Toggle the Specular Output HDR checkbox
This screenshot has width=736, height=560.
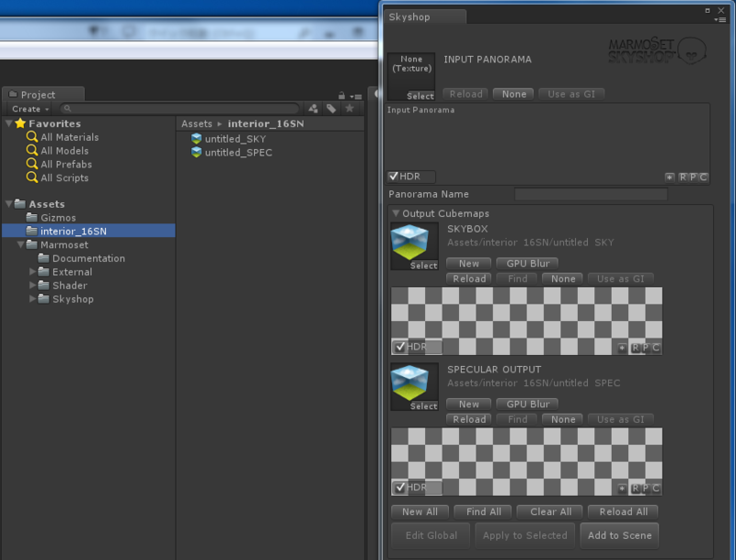(400, 487)
